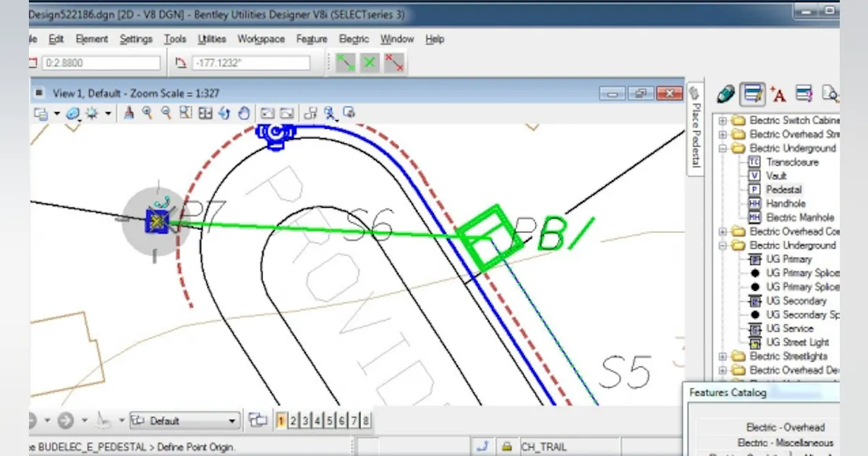Screen dimensions: 868x456
Task: Expand the Electric Overhead Str folder
Action: pyautogui.click(x=722, y=135)
